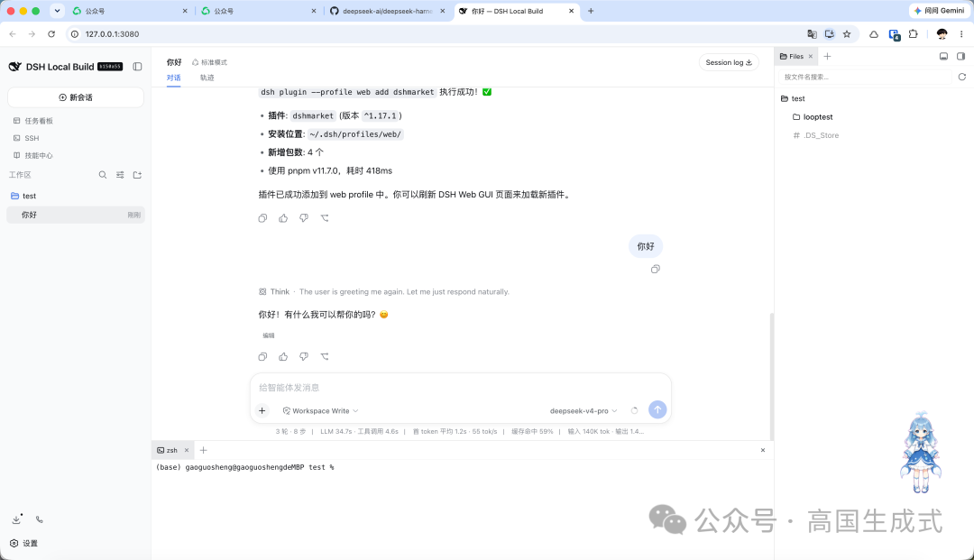Thumbs down the plugin install response
This screenshot has height=560, width=974.
(x=304, y=218)
